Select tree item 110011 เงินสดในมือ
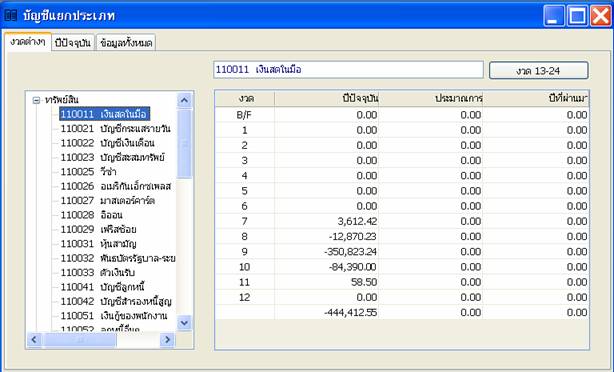The width and height of the screenshot is (614, 372). [x=104, y=114]
